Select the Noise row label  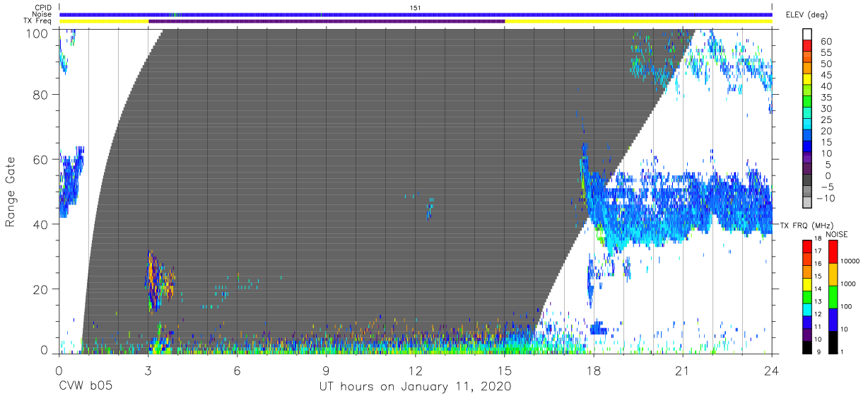coord(41,14)
